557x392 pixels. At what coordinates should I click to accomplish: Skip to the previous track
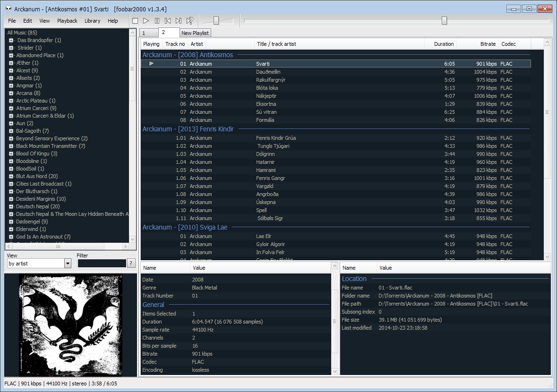(x=168, y=21)
